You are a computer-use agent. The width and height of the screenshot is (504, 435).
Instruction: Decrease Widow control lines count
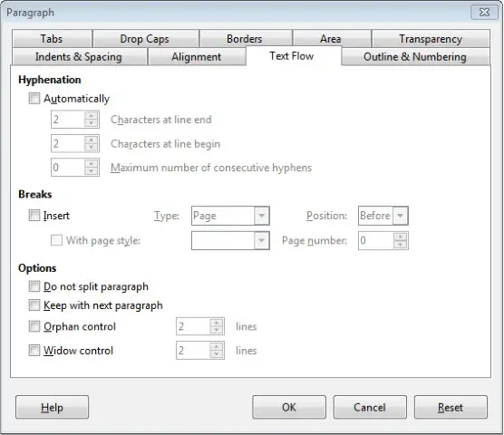[x=217, y=354]
